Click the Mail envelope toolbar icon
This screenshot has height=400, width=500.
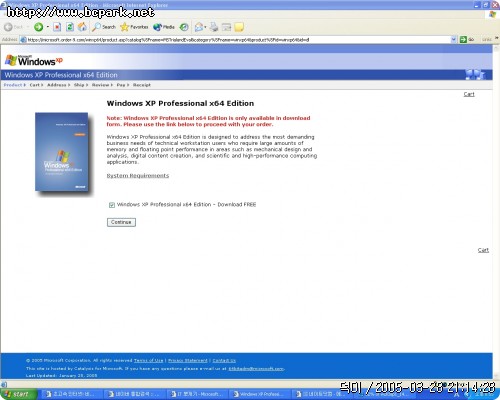[x=199, y=27]
